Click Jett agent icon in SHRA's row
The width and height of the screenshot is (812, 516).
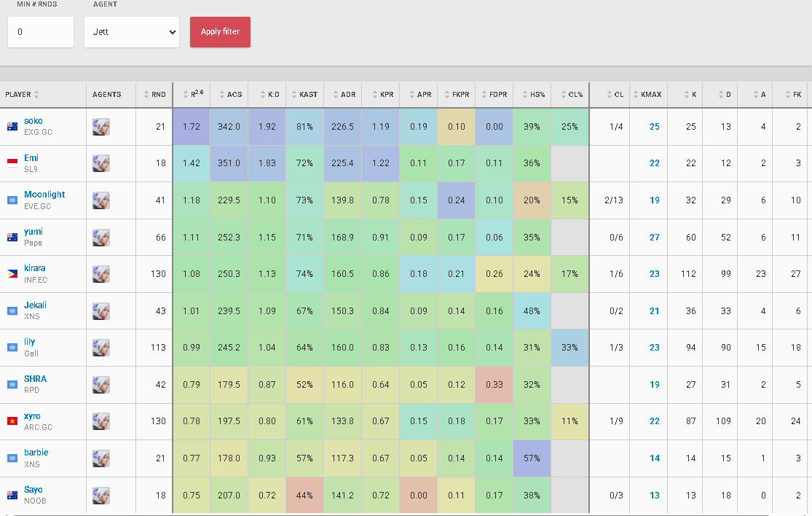[x=101, y=384]
